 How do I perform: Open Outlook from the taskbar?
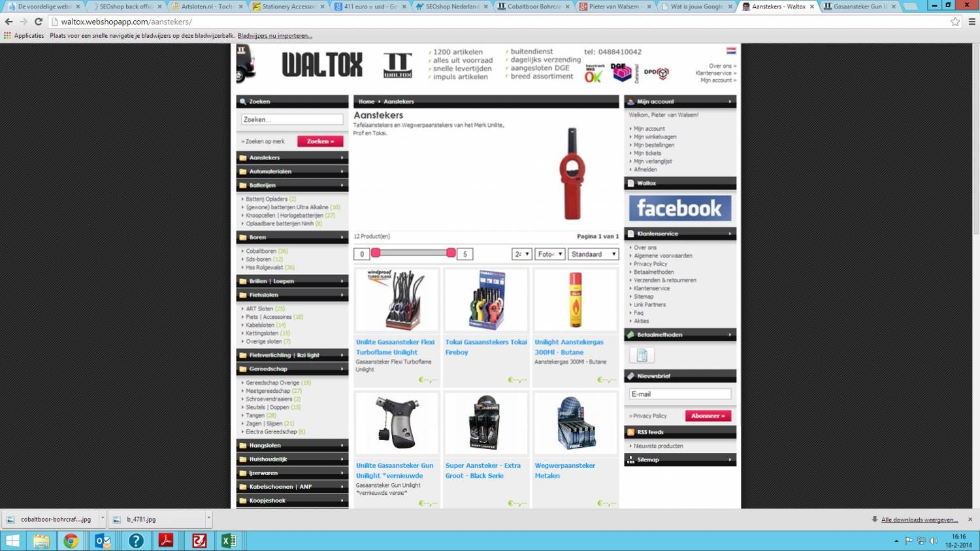tap(103, 541)
